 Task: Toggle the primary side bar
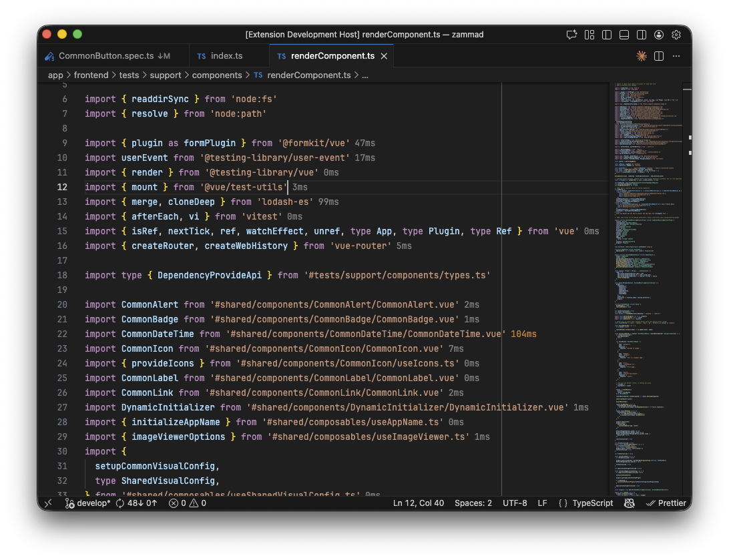click(x=607, y=35)
